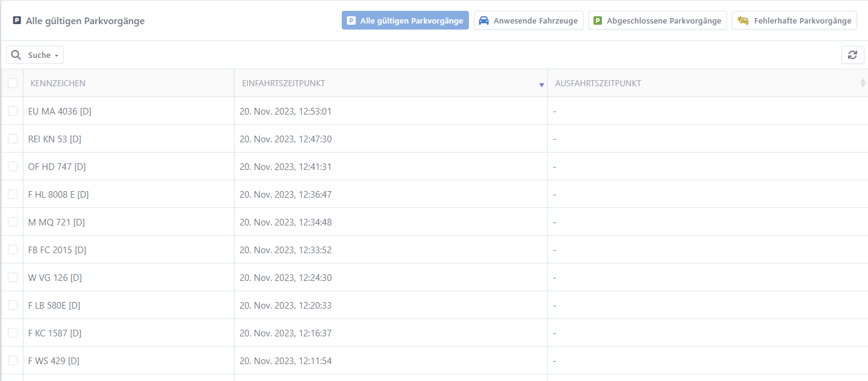The width and height of the screenshot is (868, 381).
Task: Toggle the select-all checkbox in the header
Action: [13, 83]
